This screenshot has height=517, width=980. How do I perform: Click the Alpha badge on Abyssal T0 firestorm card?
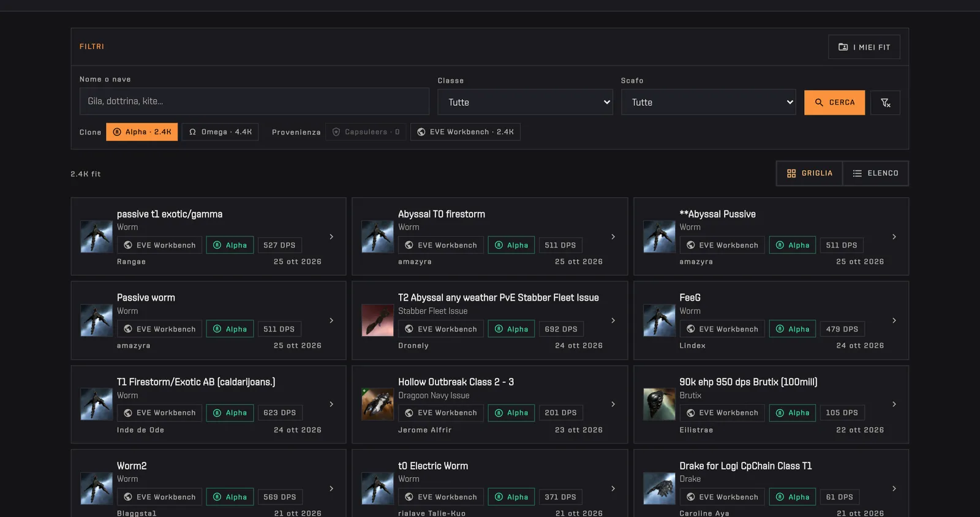(x=511, y=245)
